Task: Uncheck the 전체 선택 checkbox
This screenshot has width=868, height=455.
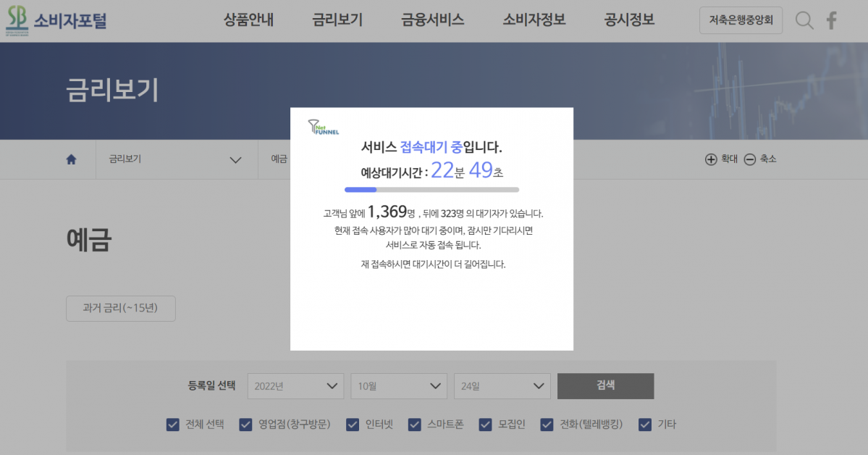Action: click(x=172, y=424)
